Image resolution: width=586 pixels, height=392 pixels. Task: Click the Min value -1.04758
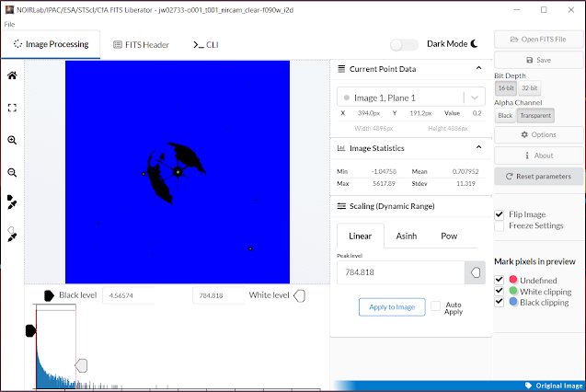coord(384,171)
